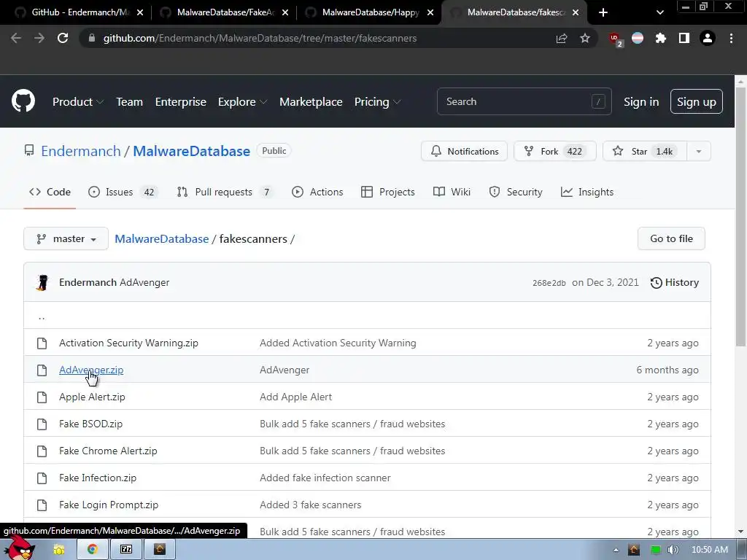Click file icon beside Fake BSOD.zip
This screenshot has width=747, height=560.
tap(42, 424)
